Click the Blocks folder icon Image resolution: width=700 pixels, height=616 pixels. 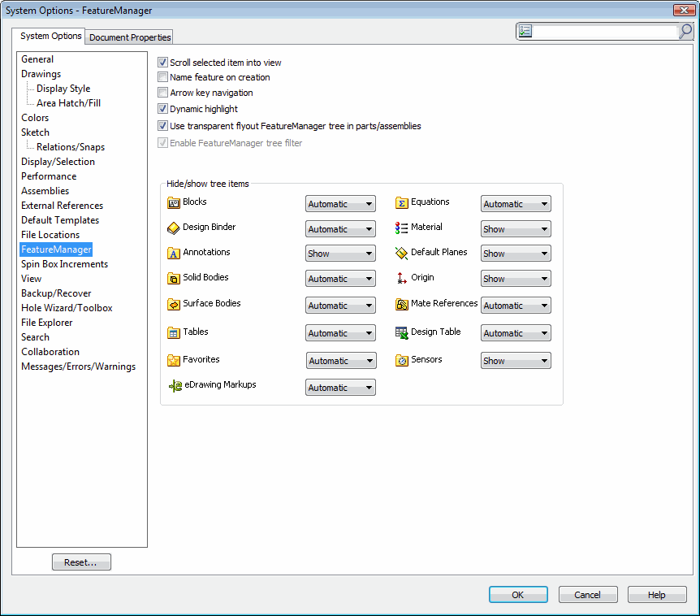click(173, 203)
